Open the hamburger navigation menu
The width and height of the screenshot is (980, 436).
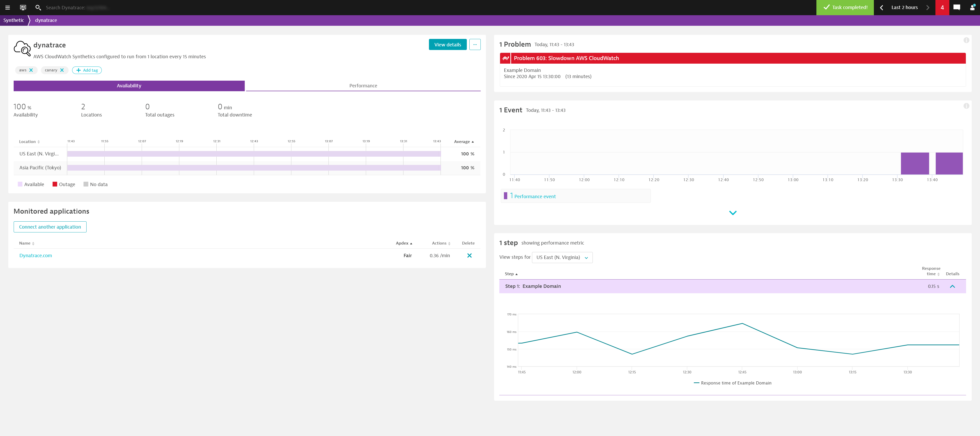click(x=7, y=7)
